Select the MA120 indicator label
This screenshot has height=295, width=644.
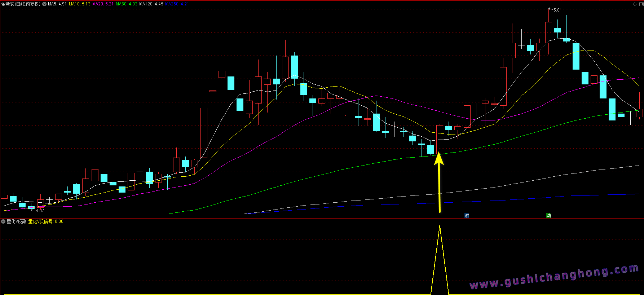tap(151, 4)
